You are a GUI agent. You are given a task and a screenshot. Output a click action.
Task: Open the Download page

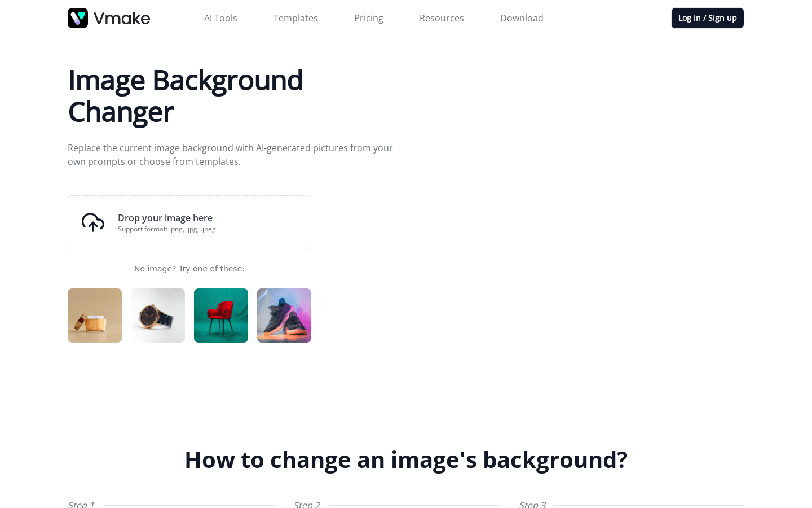(x=522, y=18)
